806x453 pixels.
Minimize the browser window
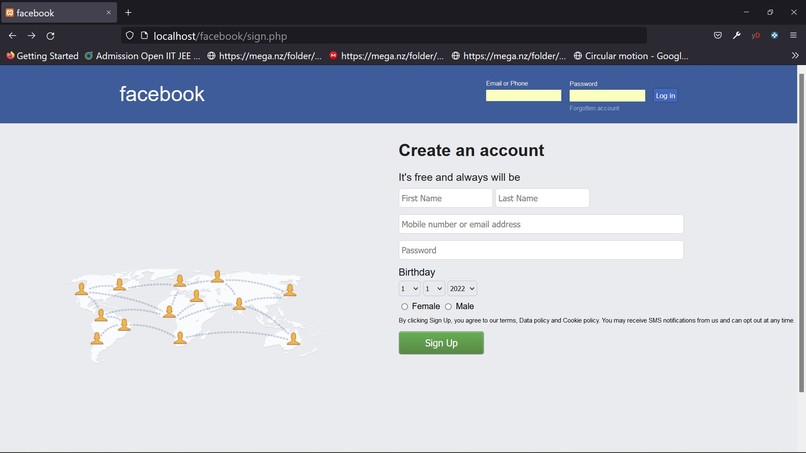click(x=746, y=12)
